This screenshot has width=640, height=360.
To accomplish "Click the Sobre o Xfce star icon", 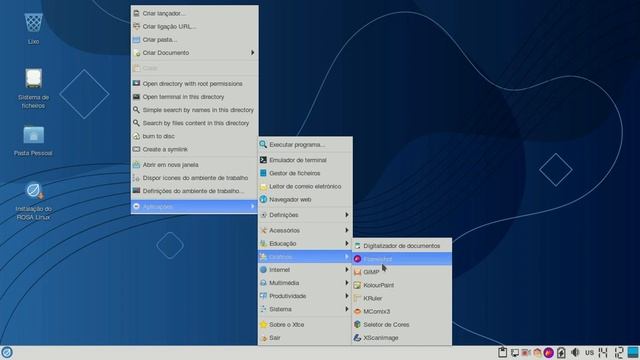I will pos(263,324).
